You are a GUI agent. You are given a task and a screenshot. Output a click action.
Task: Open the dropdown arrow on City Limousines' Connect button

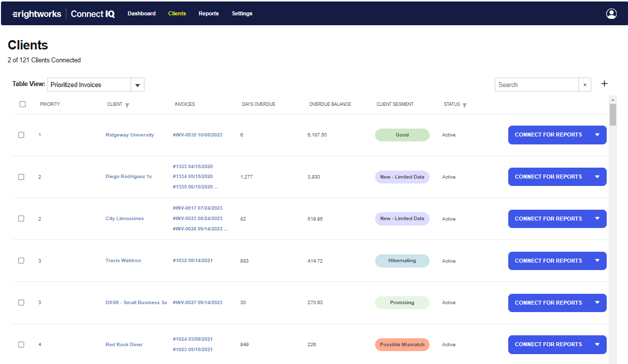[x=597, y=219]
